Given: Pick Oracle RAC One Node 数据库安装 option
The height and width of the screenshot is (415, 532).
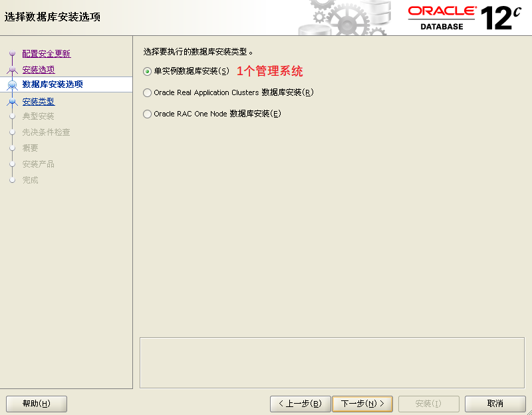Looking at the screenshot, I should [147, 114].
